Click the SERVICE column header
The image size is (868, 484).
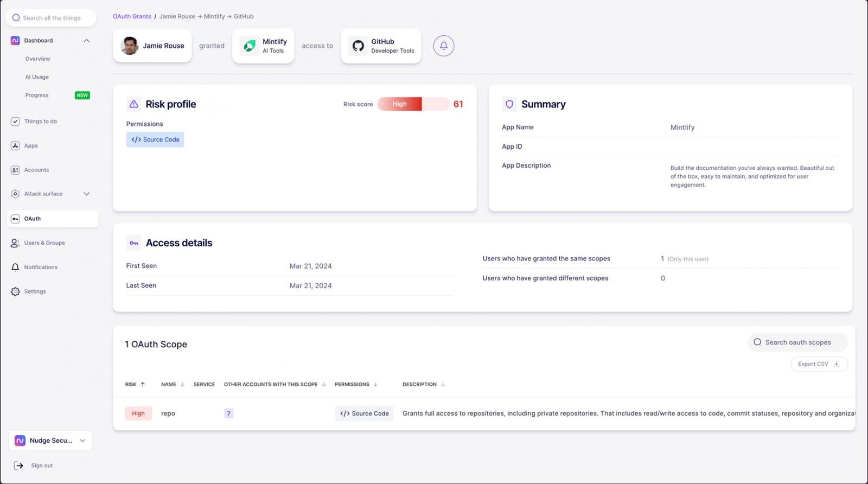click(x=204, y=384)
